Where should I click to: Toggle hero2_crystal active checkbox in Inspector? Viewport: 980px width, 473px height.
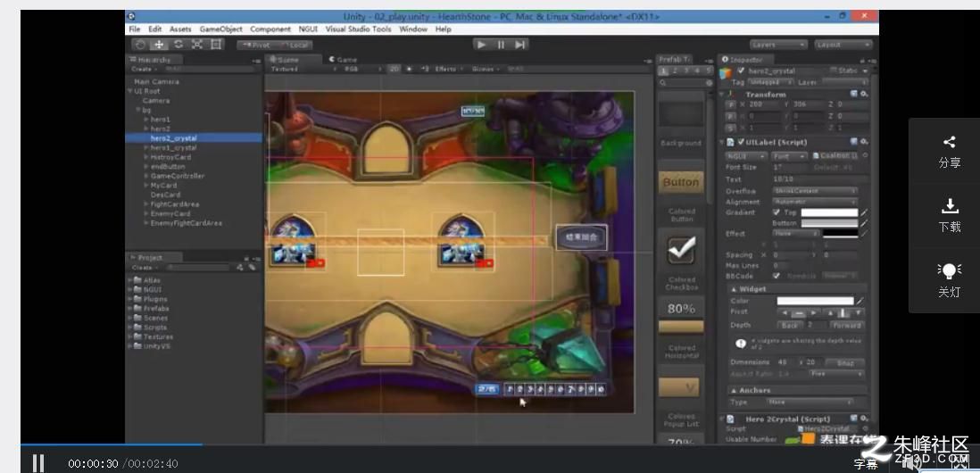point(742,71)
